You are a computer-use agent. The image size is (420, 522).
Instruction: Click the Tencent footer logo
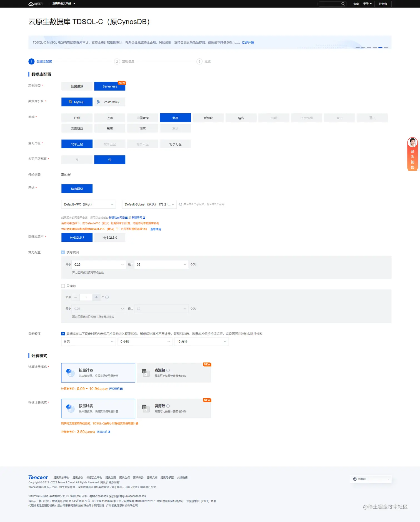pos(38,477)
